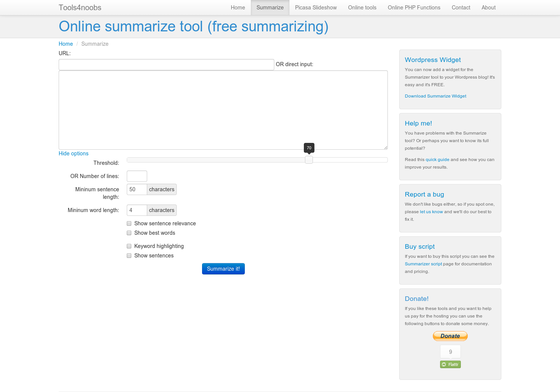
Task: Click the PayPal Donate button
Action: click(x=450, y=336)
